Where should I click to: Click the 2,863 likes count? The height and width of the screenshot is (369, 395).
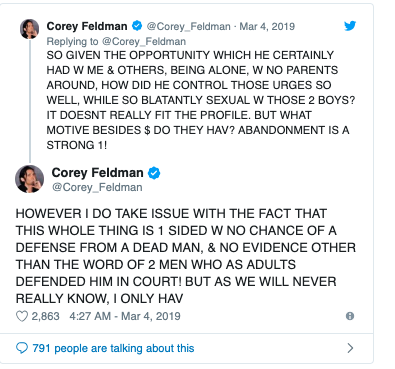coord(45,316)
